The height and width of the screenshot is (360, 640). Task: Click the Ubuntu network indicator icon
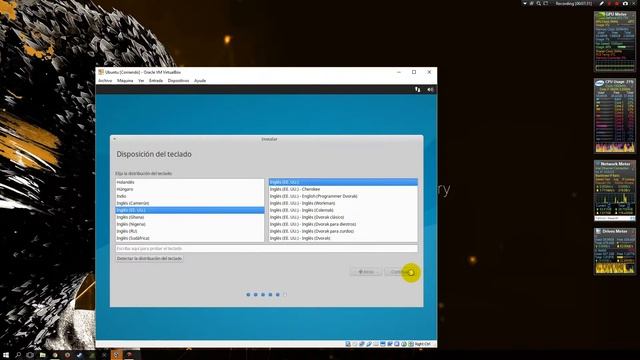point(417,89)
